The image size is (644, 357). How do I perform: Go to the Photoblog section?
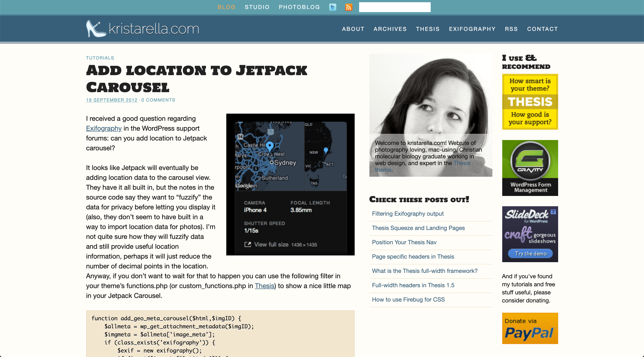click(299, 7)
